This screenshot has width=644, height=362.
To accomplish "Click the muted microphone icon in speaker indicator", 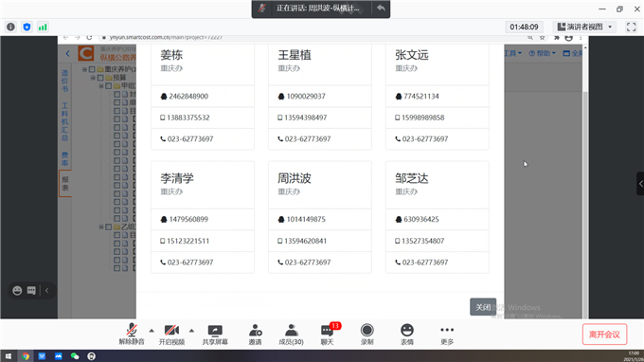I will click(x=262, y=8).
